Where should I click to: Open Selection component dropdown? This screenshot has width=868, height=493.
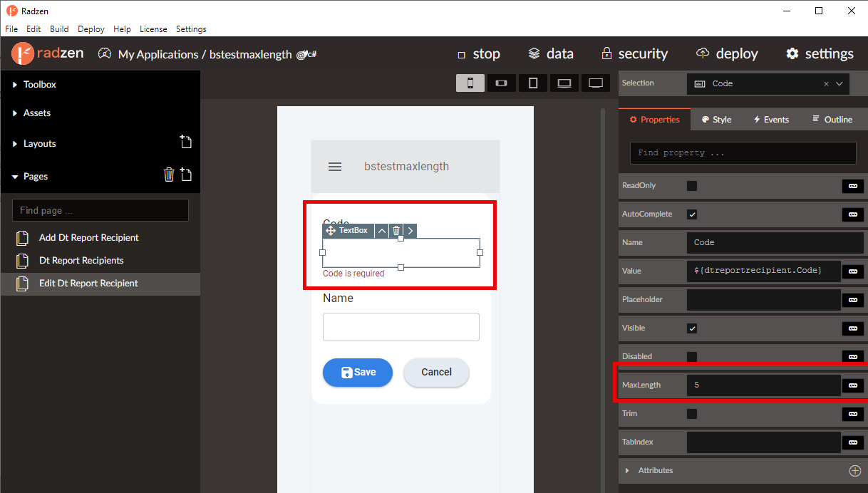tap(839, 83)
